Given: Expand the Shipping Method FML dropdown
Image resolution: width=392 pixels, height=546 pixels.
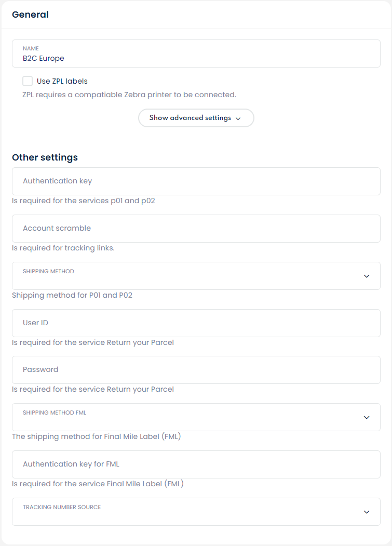Looking at the screenshot, I should [x=196, y=417].
